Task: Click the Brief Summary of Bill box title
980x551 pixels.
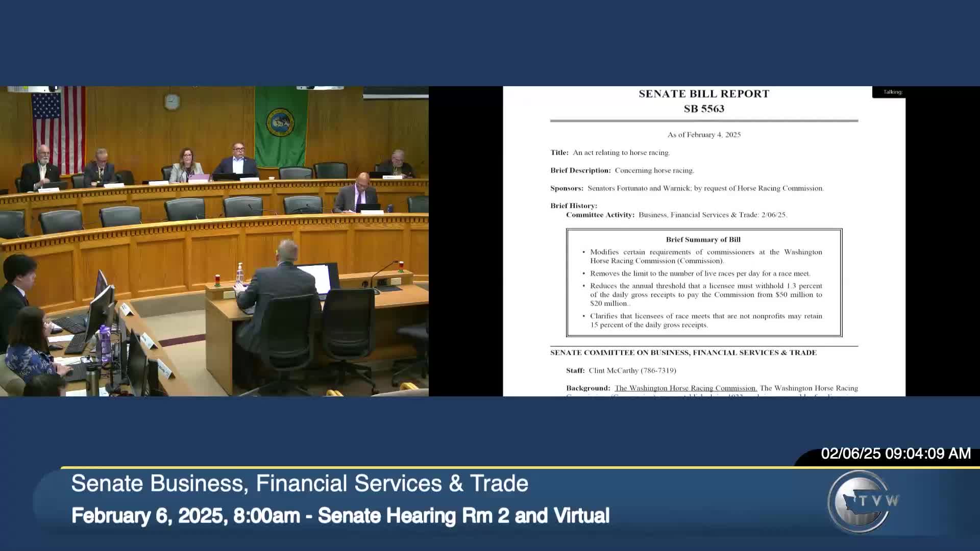Action: coord(703,239)
